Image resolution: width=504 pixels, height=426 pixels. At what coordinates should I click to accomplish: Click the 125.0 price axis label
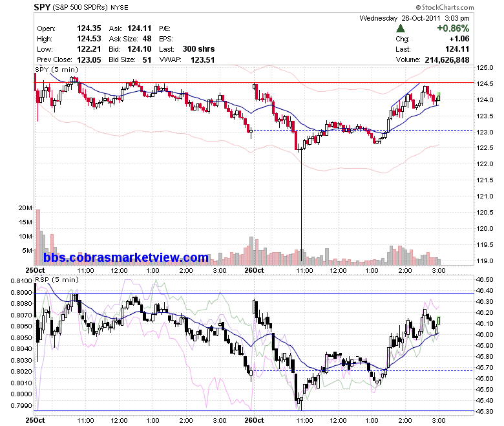coord(485,67)
